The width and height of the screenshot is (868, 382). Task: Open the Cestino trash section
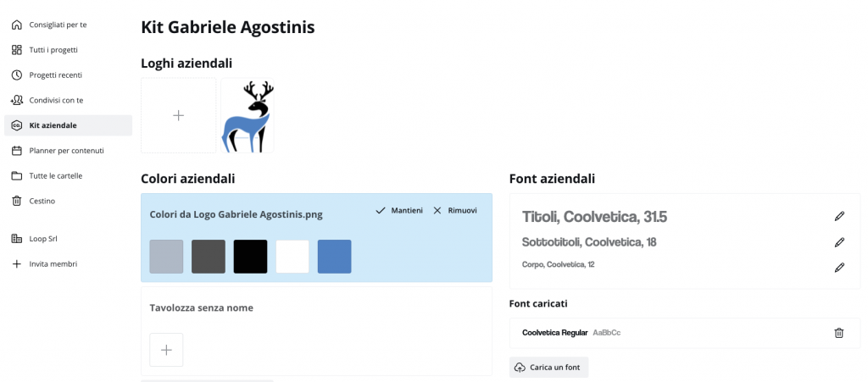point(42,201)
